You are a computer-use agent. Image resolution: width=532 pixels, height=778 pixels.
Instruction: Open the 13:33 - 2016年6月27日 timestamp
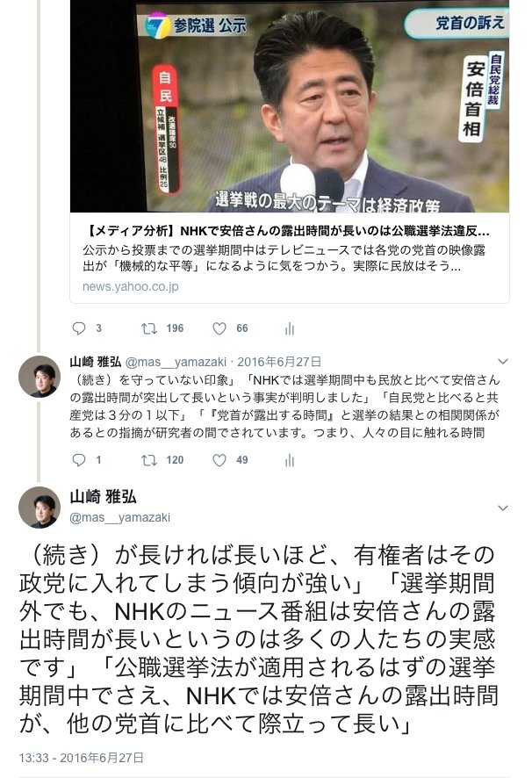(x=82, y=758)
